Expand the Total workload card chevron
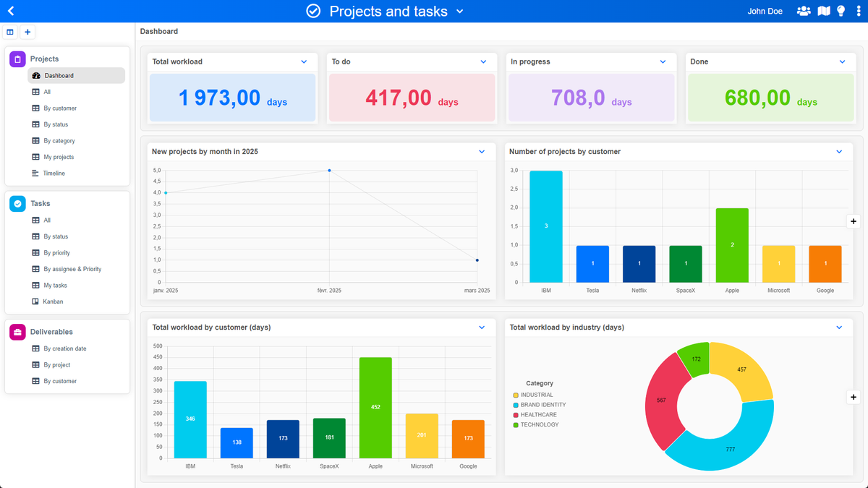The width and height of the screenshot is (868, 488). click(x=304, y=62)
